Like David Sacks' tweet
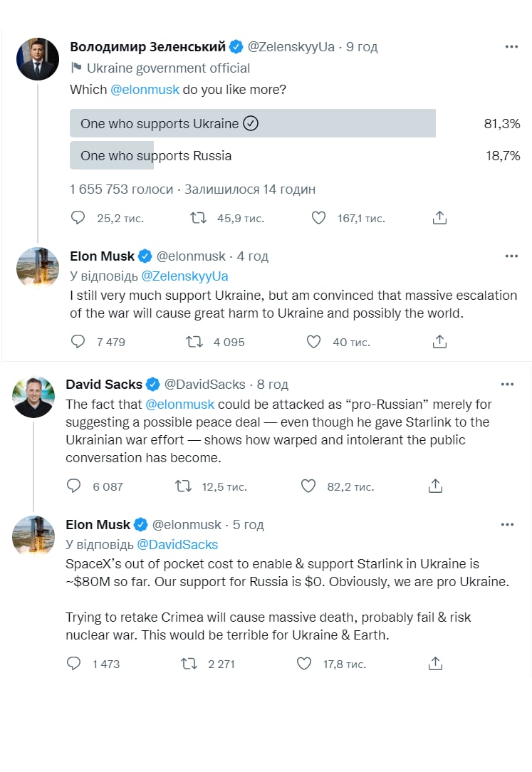 [308, 486]
